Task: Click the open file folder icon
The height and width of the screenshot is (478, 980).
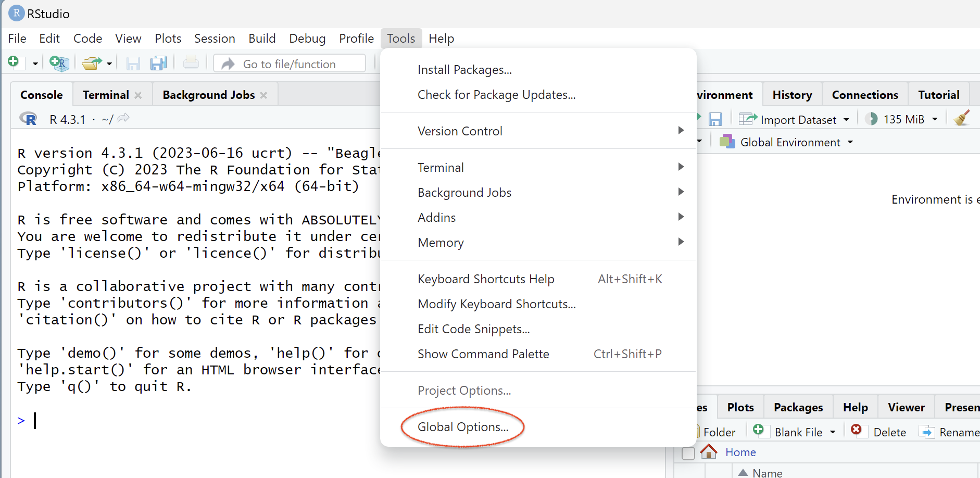Action: click(x=92, y=64)
